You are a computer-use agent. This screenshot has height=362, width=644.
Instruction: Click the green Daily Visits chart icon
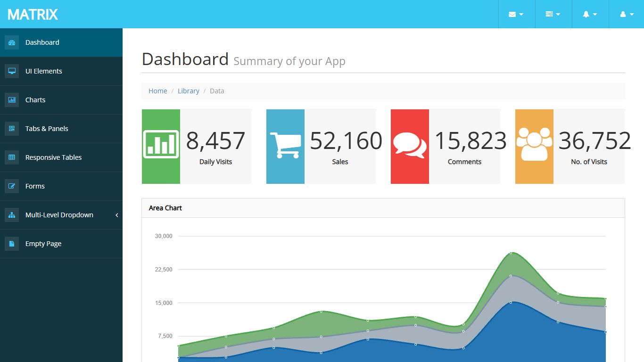(x=161, y=144)
